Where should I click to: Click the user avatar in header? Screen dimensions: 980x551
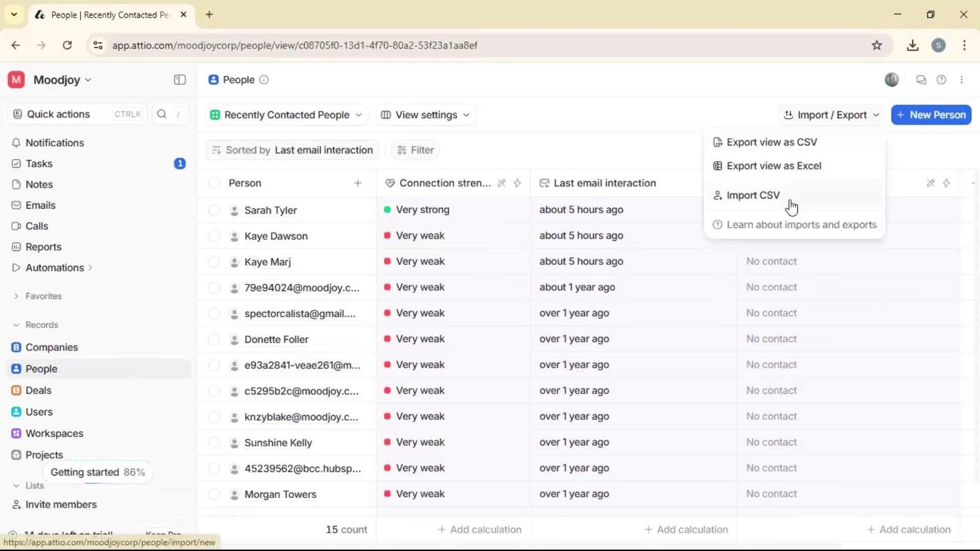point(892,80)
